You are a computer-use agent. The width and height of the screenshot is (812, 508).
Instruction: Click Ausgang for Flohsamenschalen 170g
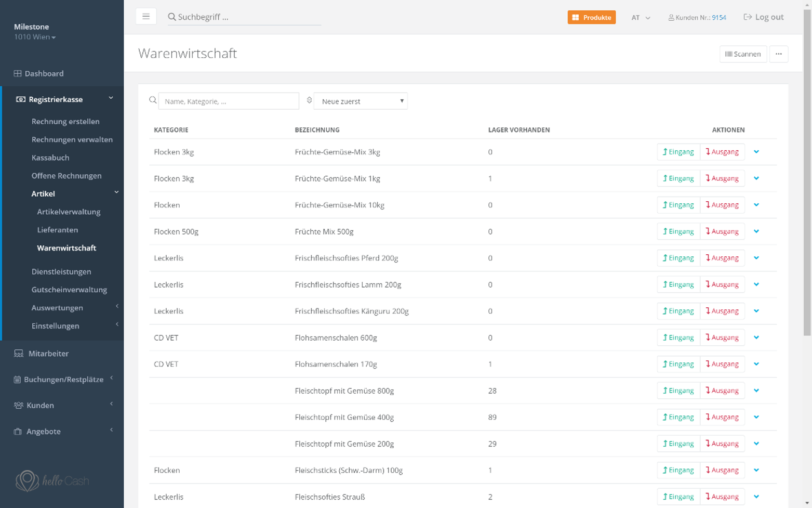pos(722,364)
